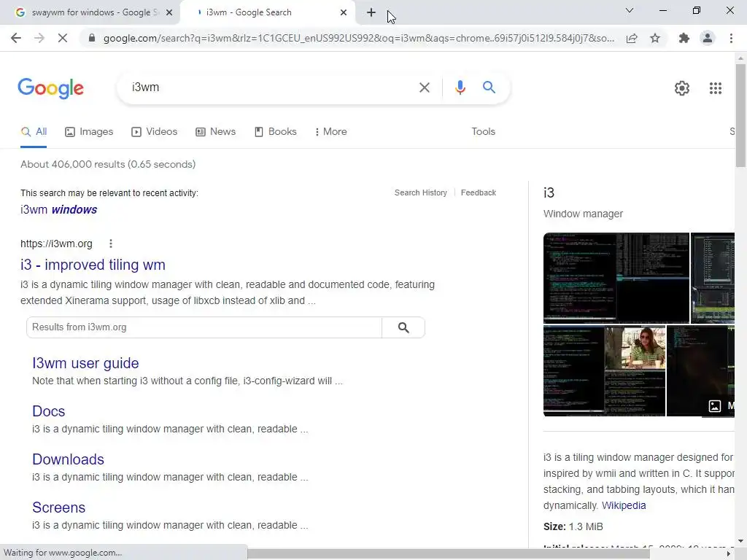Image resolution: width=747 pixels, height=560 pixels.
Task: Open the Chrome three-dot menu
Action: (x=731, y=38)
